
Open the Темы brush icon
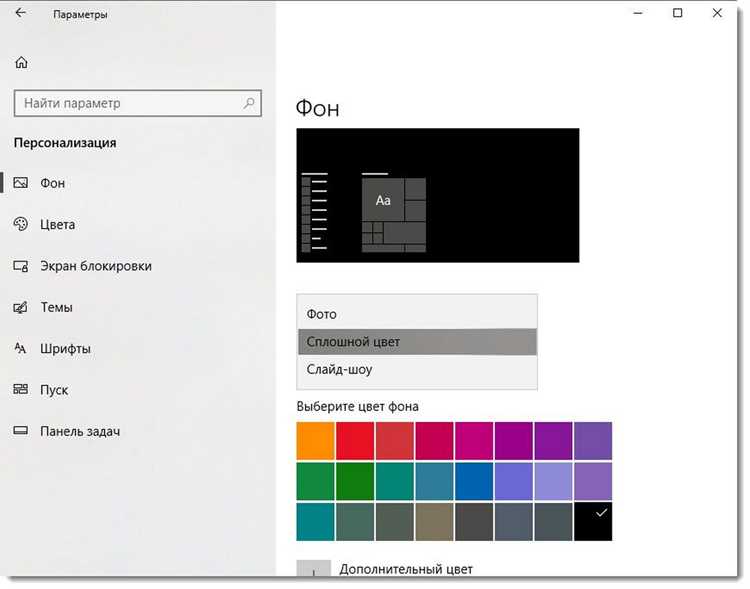point(21,307)
